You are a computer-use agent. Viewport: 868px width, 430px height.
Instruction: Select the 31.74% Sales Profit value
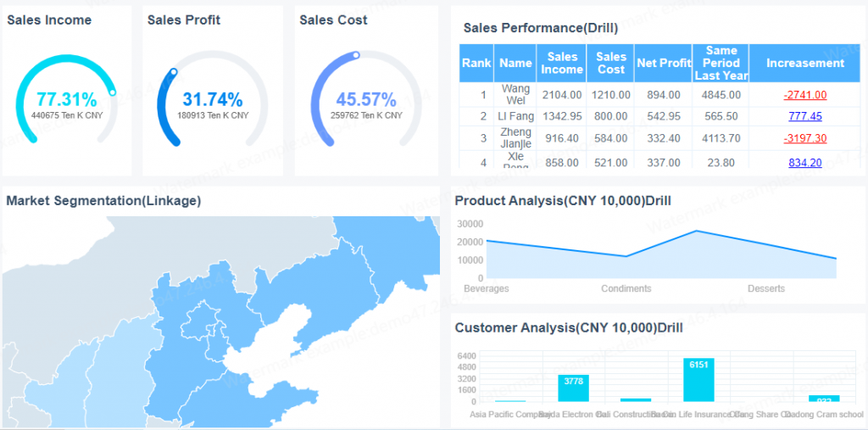213,100
